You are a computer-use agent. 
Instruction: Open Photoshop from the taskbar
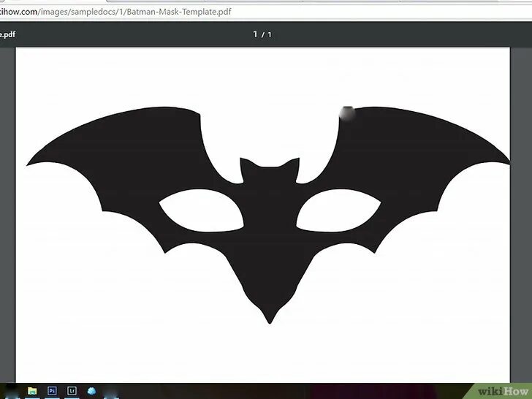52,391
